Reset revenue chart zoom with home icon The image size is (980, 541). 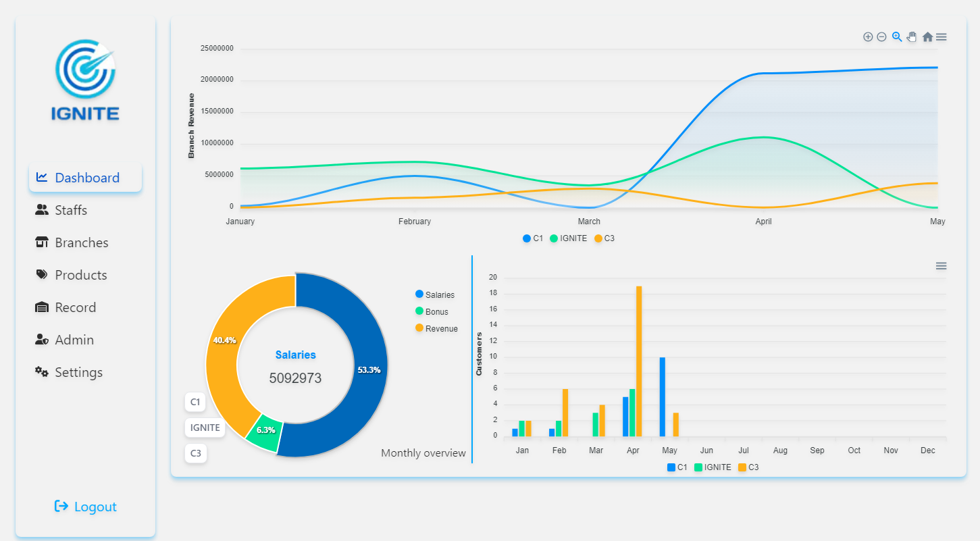point(927,37)
